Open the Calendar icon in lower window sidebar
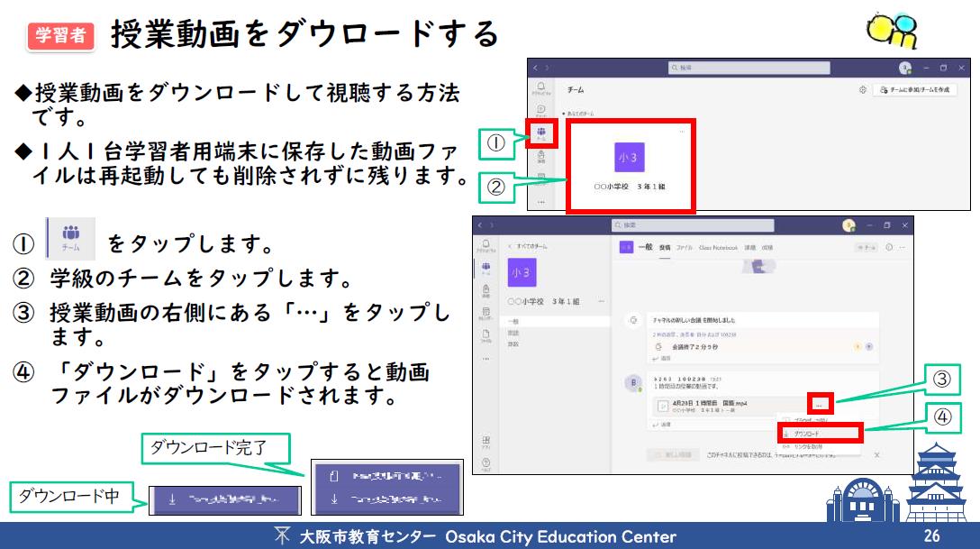Screen dimensions: 980x549 486,314
